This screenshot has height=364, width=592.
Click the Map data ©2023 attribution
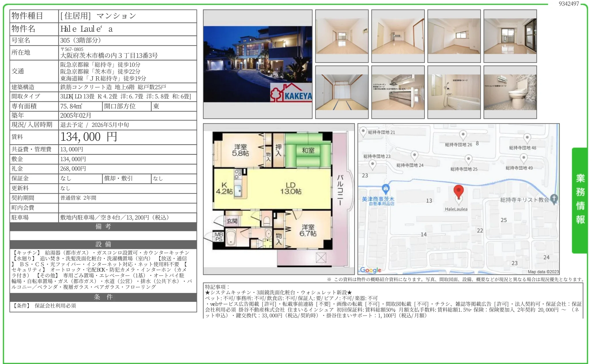pos(543,272)
